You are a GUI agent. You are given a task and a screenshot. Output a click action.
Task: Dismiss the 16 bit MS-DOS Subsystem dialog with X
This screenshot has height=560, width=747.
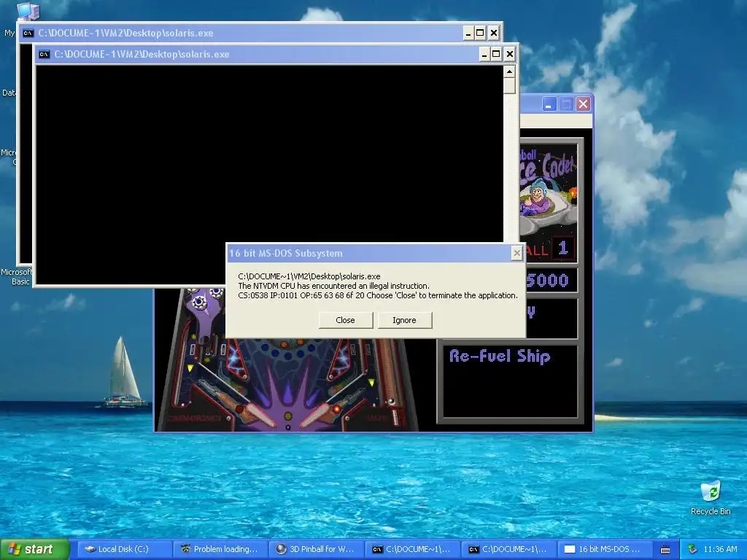[x=516, y=253]
